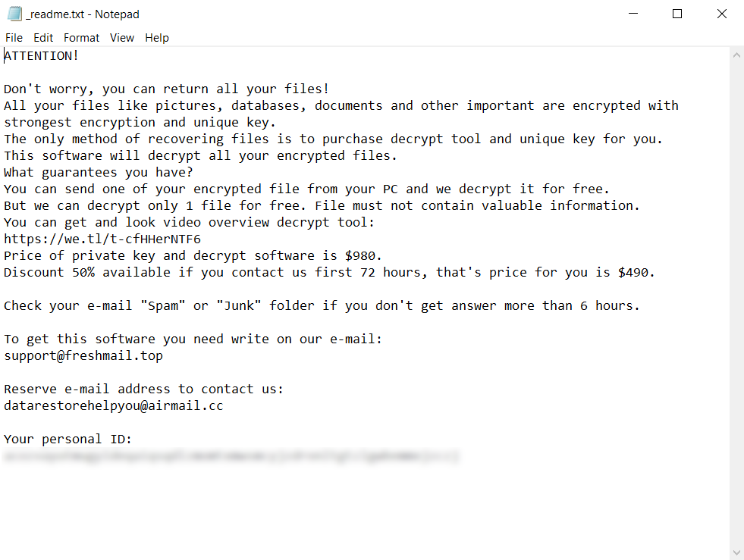Open the File menu
Screen dimensions: 744x560
14,38
